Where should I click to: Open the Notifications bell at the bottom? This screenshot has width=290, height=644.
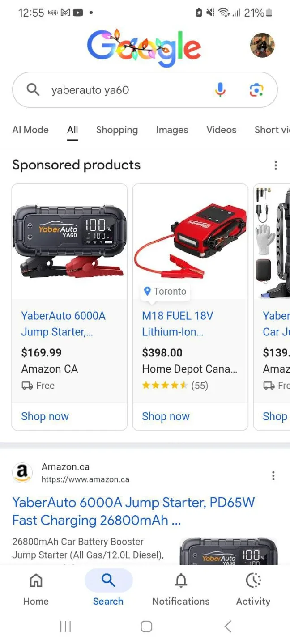181,580
